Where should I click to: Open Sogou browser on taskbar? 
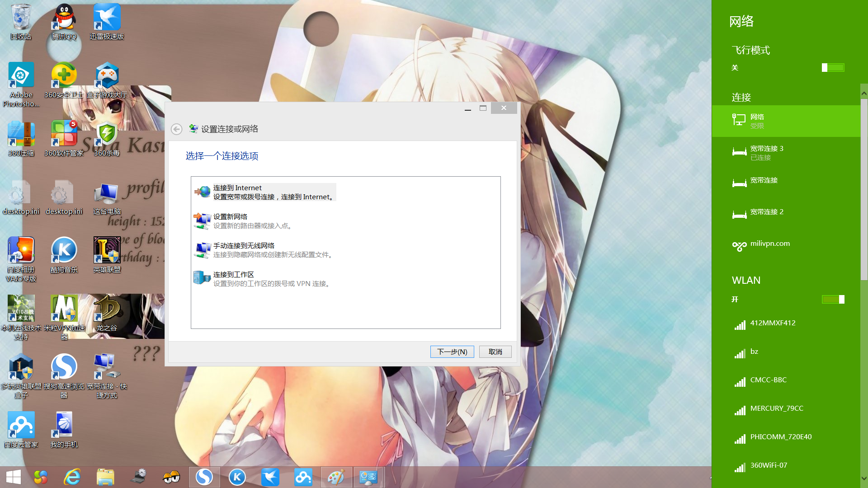(x=204, y=477)
